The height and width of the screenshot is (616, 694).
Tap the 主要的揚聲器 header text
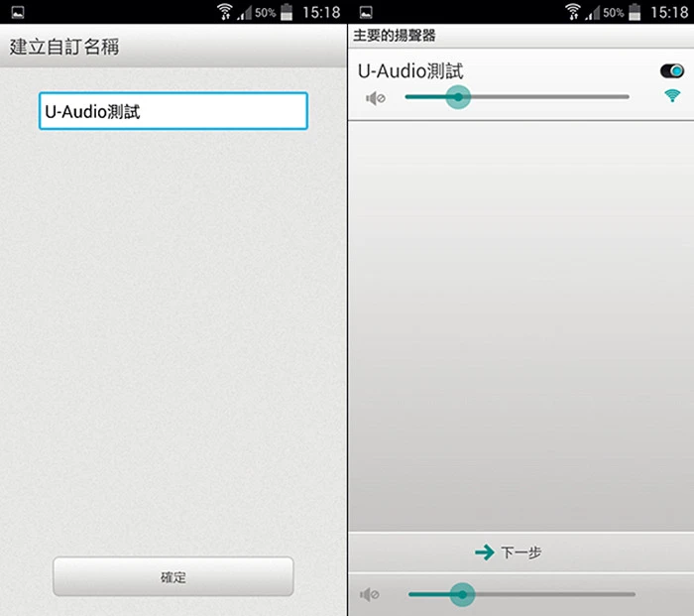coord(395,36)
